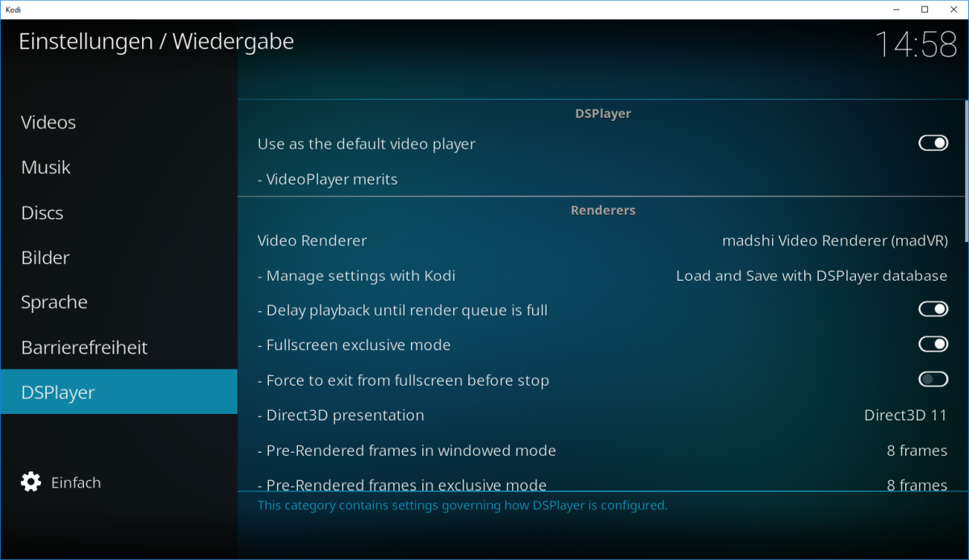Toggle Use as the default video player
The image size is (969, 560).
[933, 144]
